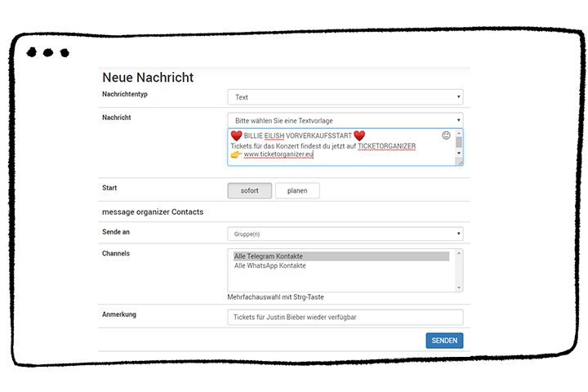Viewport: 588px width, 392px height.
Task: Click the Channels label
Action: pos(116,254)
